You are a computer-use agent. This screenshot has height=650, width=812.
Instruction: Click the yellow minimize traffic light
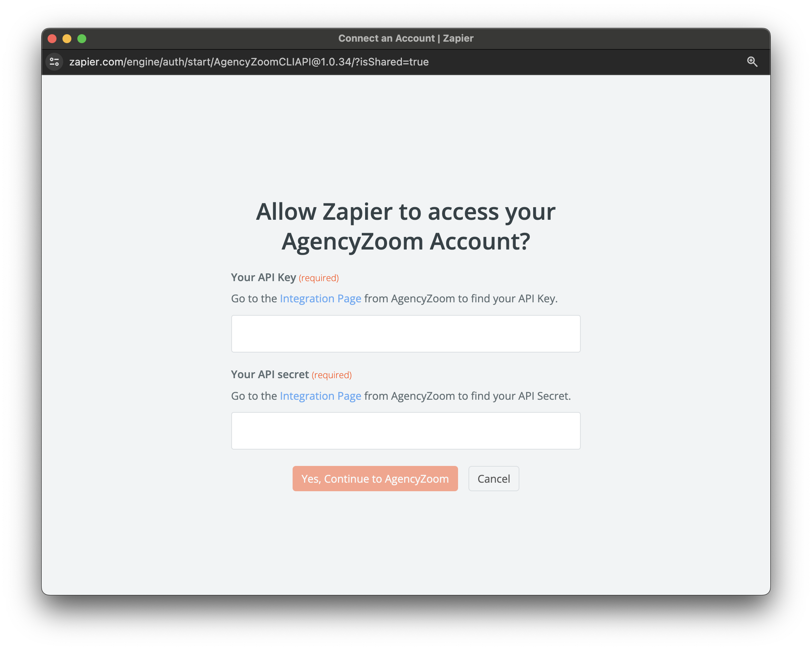point(67,38)
